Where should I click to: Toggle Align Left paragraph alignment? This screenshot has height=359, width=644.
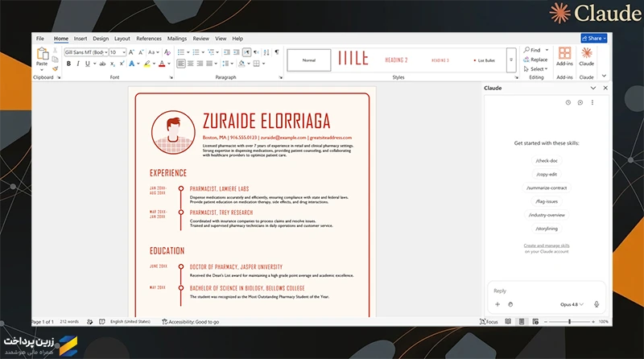tap(181, 64)
